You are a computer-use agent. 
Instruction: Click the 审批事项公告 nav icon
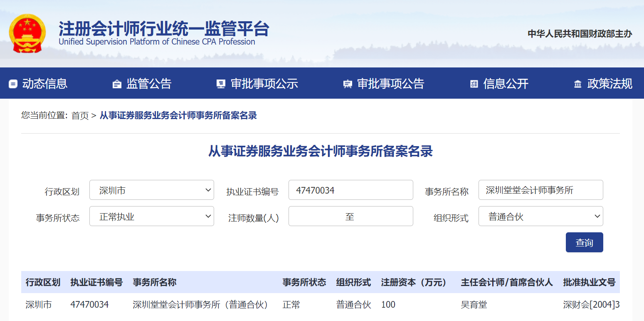(347, 84)
